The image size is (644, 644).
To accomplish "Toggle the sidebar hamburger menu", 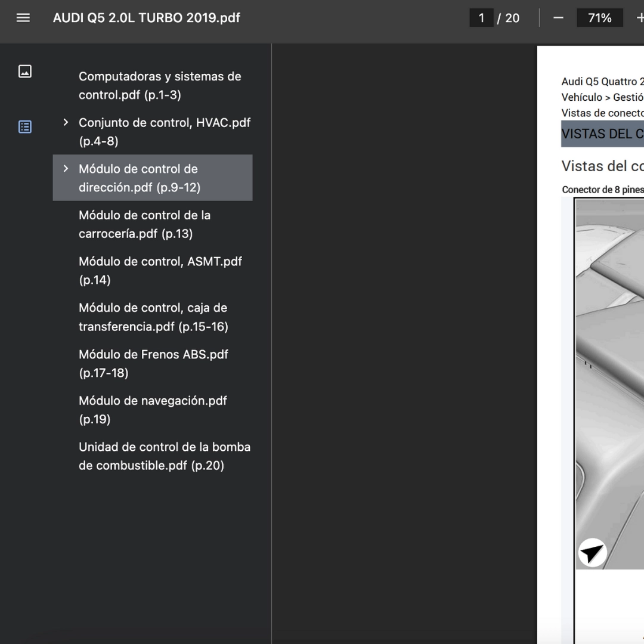I will [x=23, y=18].
